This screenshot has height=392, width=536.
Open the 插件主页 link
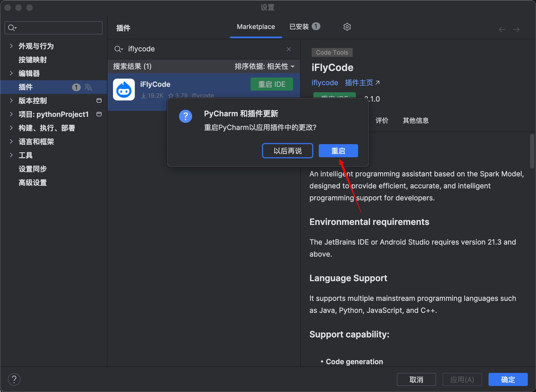coord(359,82)
